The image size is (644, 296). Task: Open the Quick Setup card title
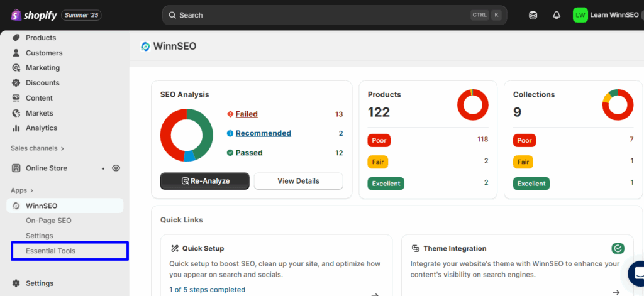pos(203,249)
